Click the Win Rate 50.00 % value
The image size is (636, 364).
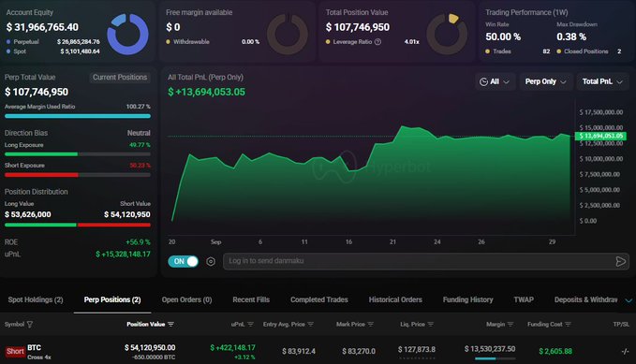[x=503, y=36]
